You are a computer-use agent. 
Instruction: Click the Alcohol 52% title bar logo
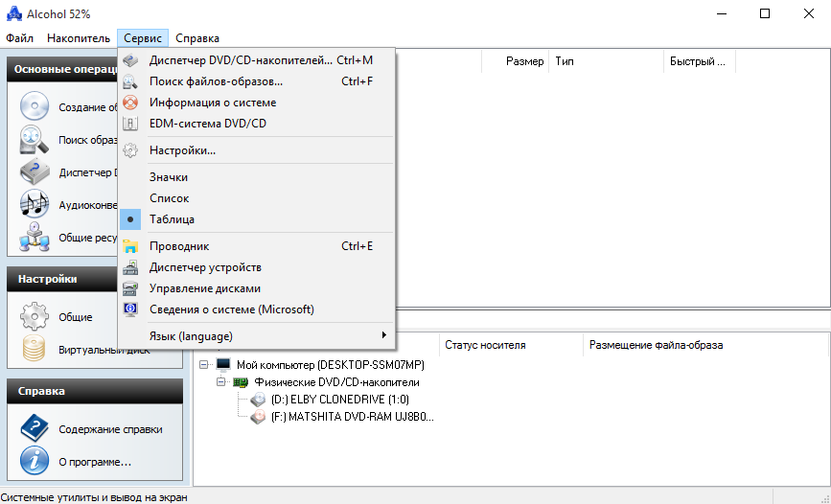pyautogui.click(x=14, y=13)
